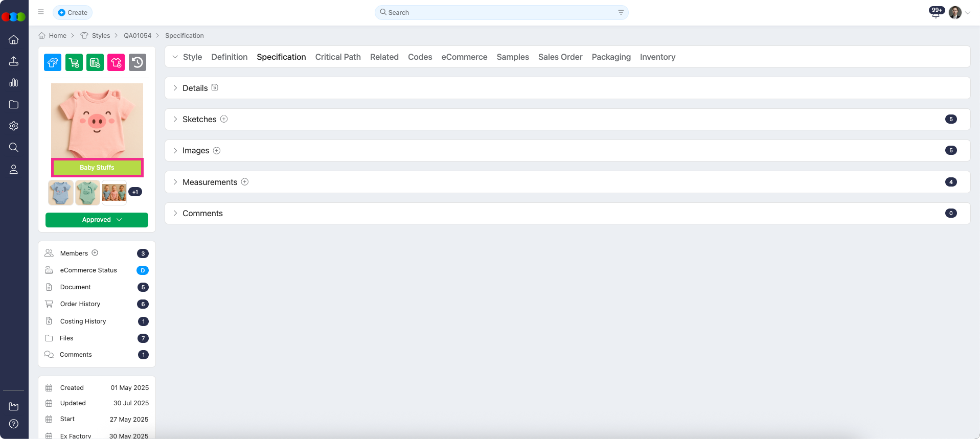This screenshot has height=439, width=980.
Task: Click the add Members plus icon
Action: point(95,253)
